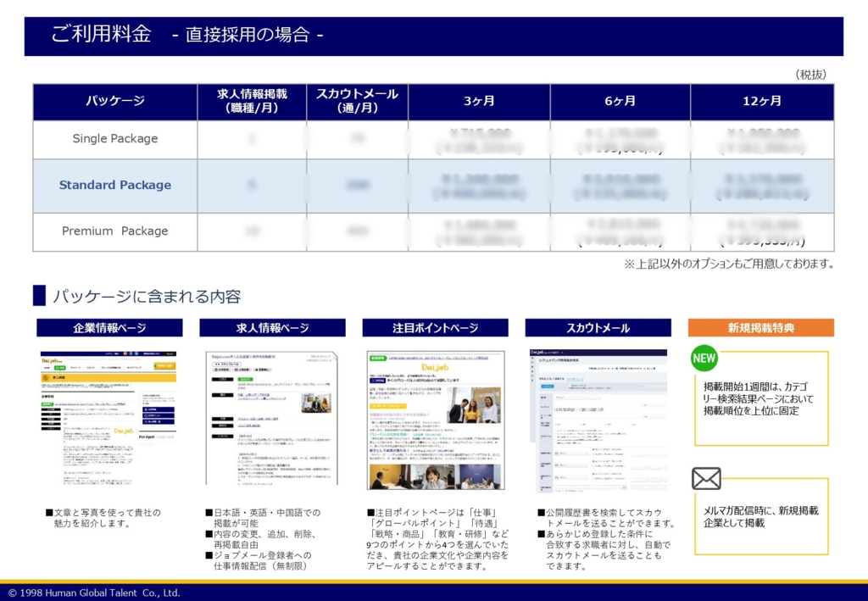Select the Standard Package row label

click(115, 185)
